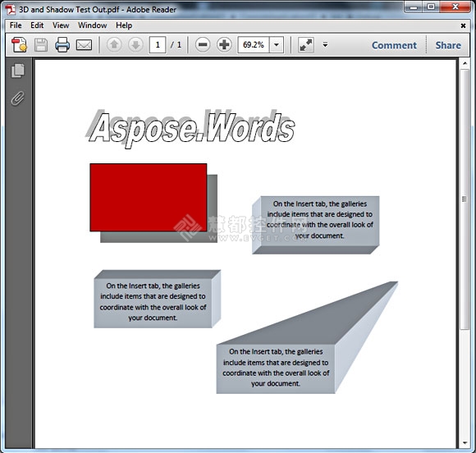Click the red rectangle shape in document
The image size is (476, 453).
pyautogui.click(x=149, y=198)
